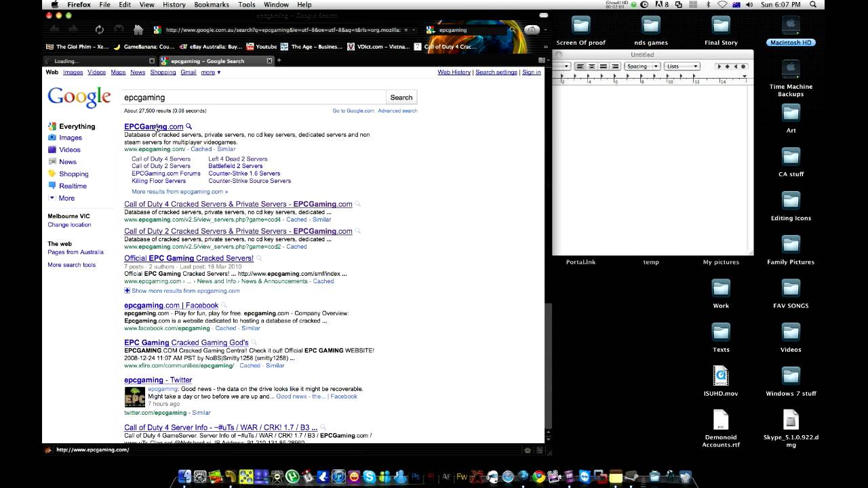Open the Tools menu
Image resolution: width=868 pixels, height=488 pixels.
(x=247, y=5)
